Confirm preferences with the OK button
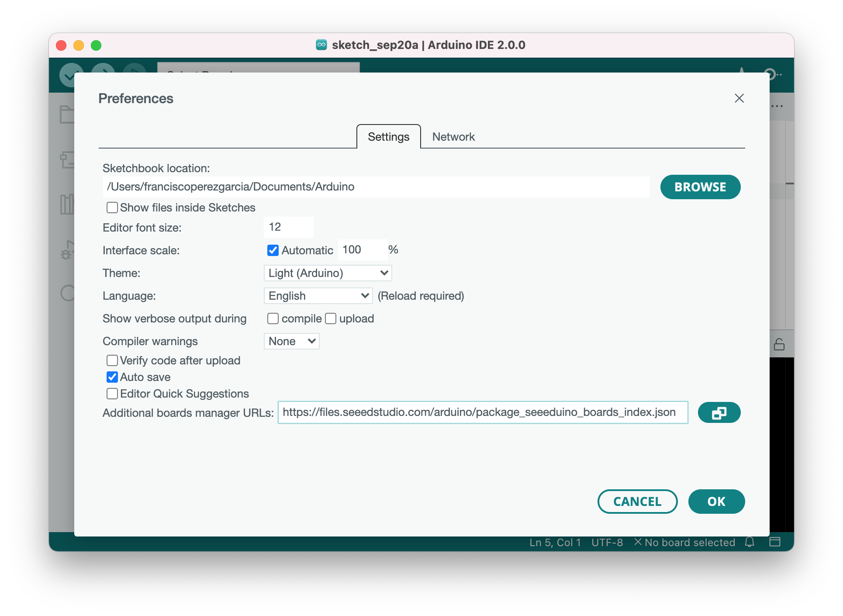 716,502
